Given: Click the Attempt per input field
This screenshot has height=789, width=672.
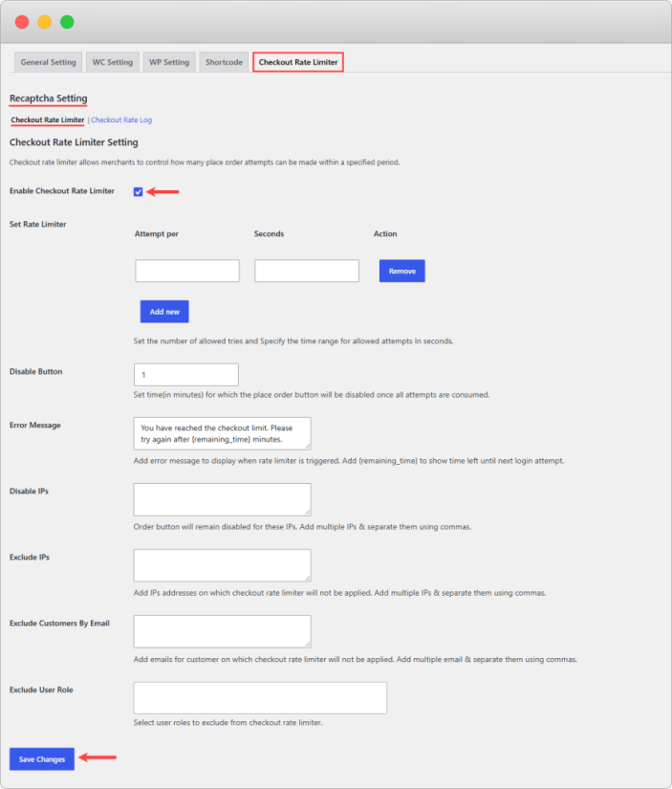Looking at the screenshot, I should point(187,271).
